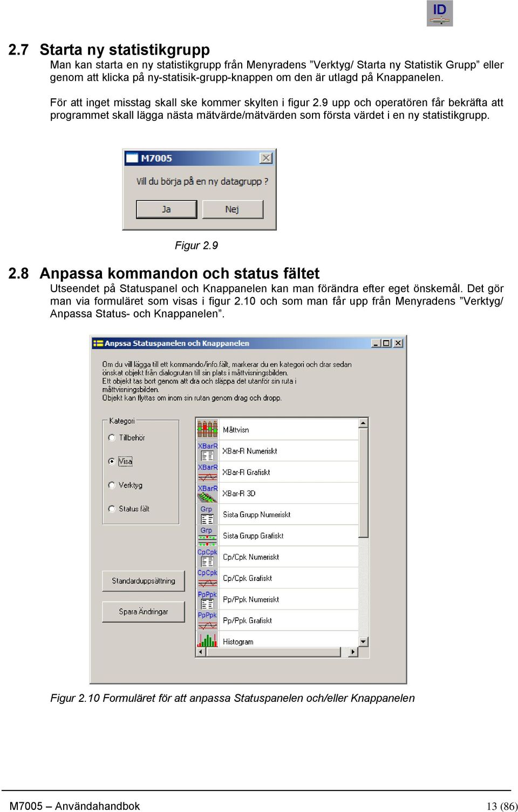Click the Pp/Ppk Grafiskt icon

(x=207, y=620)
